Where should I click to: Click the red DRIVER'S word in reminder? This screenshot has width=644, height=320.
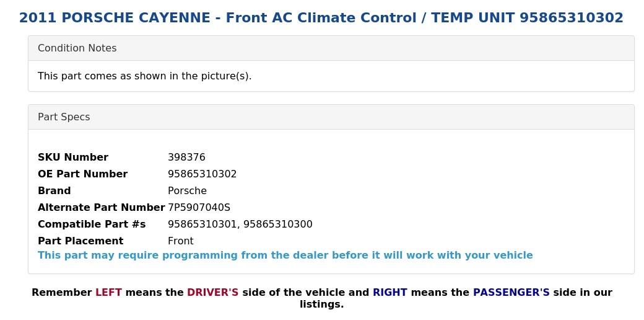click(213, 293)
